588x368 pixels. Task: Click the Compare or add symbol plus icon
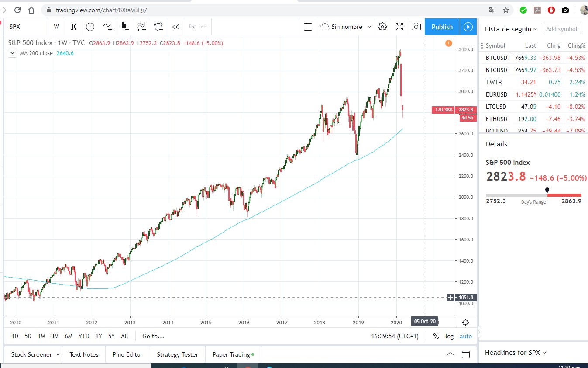pos(90,27)
